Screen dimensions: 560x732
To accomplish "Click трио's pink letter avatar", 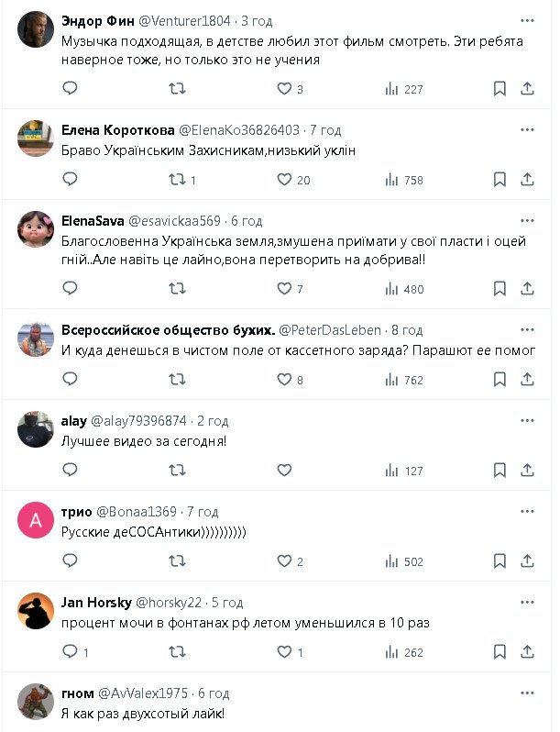I will tap(36, 521).
